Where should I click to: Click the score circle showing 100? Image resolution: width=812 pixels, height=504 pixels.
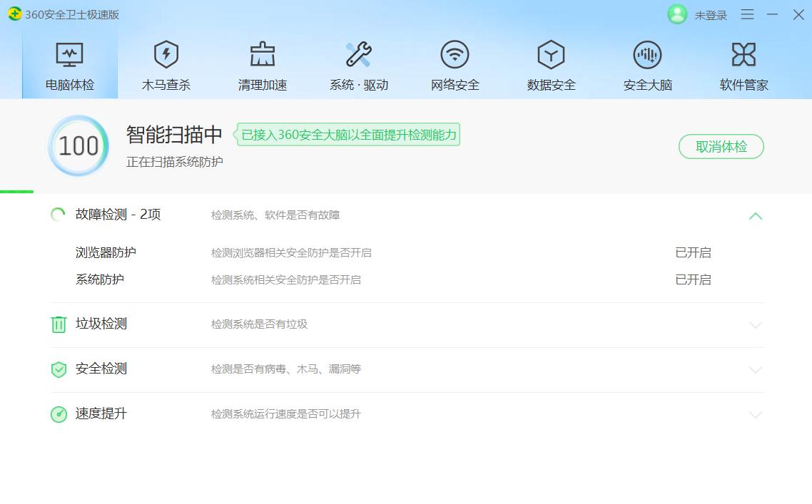[x=78, y=145]
